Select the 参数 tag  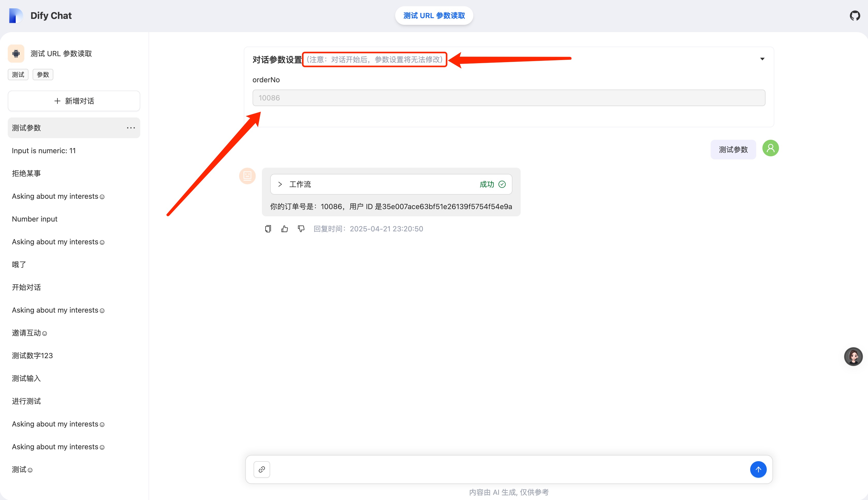(x=43, y=75)
